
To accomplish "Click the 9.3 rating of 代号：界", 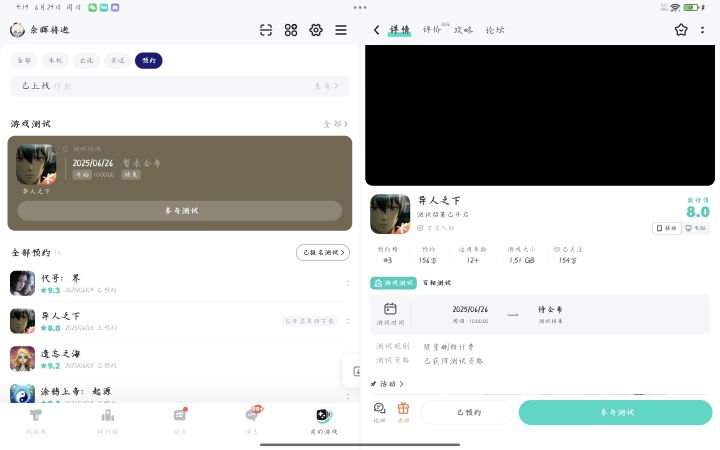I will click(x=50, y=290).
